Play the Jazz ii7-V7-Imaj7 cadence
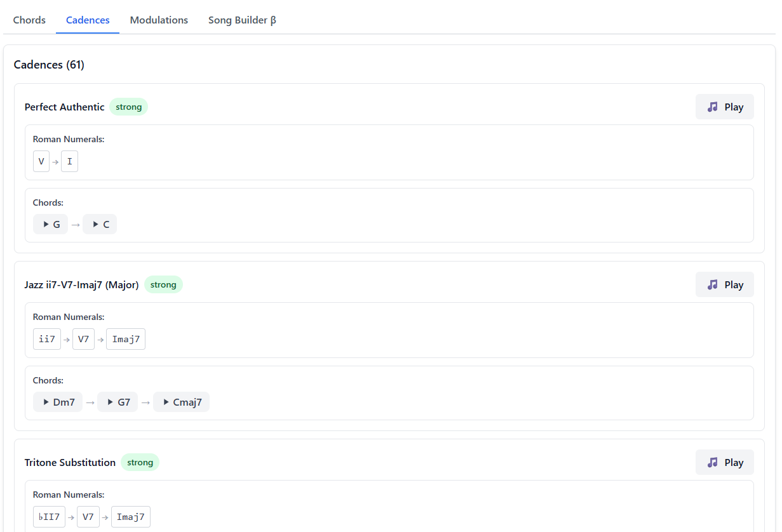This screenshot has width=782, height=532. tap(724, 284)
